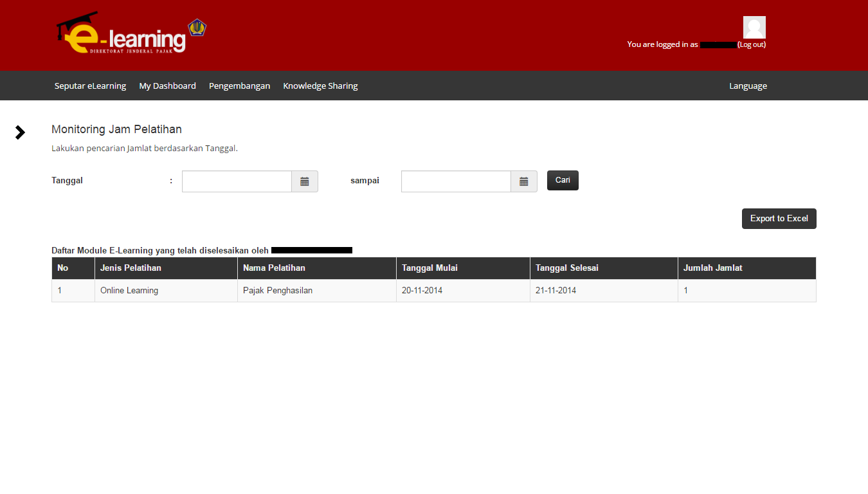The image size is (868, 494).
Task: Click the first Tanggal date input field
Action: click(237, 181)
